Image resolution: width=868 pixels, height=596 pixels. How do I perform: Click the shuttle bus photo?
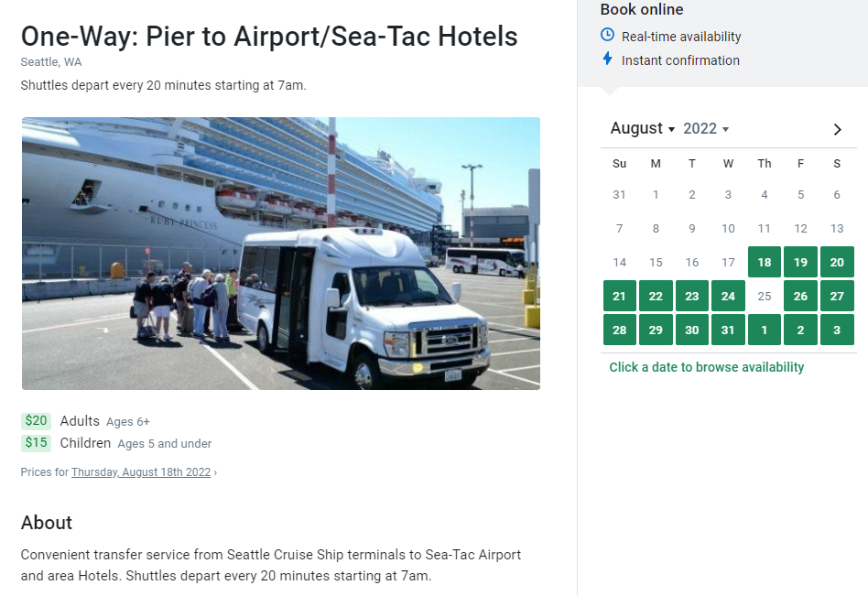point(281,254)
